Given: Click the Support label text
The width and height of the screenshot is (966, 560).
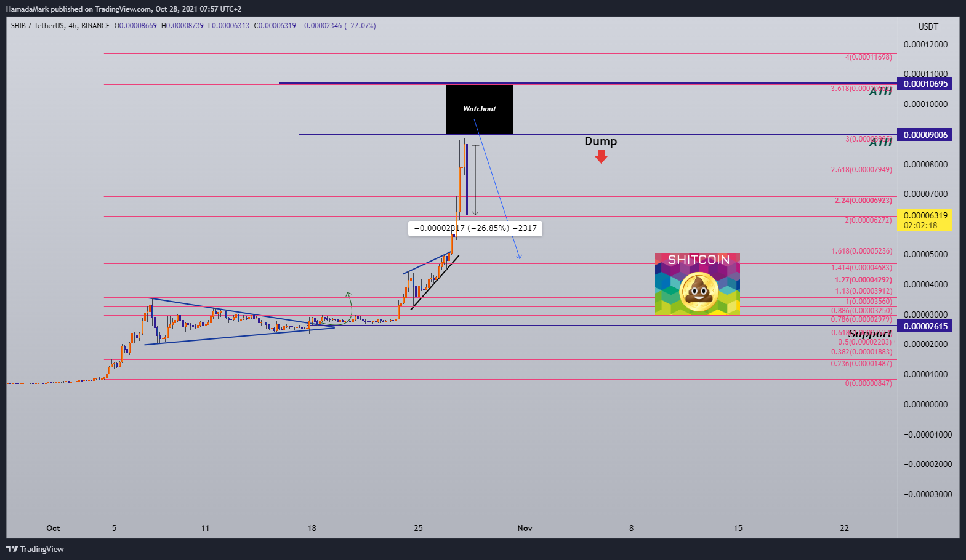Looking at the screenshot, I should [870, 334].
